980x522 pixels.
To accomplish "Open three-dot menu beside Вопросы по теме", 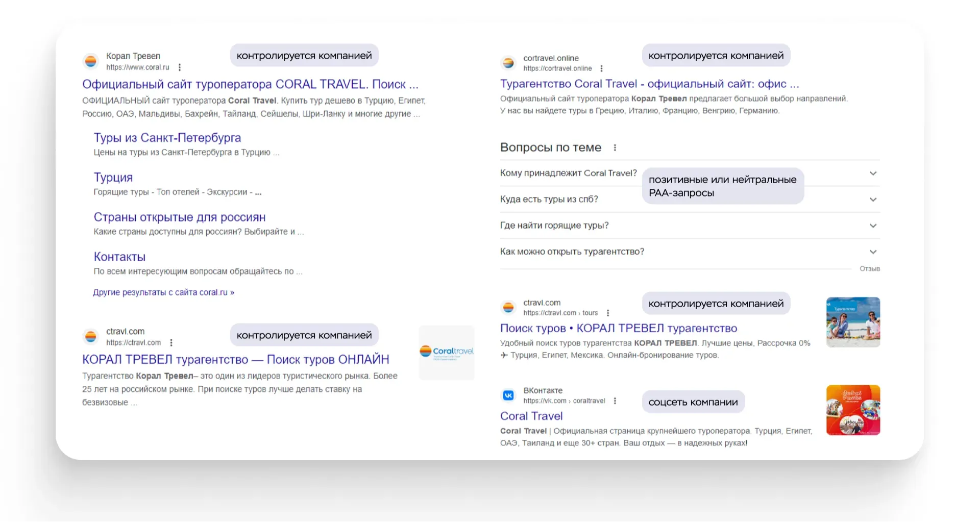I will pyautogui.click(x=615, y=147).
